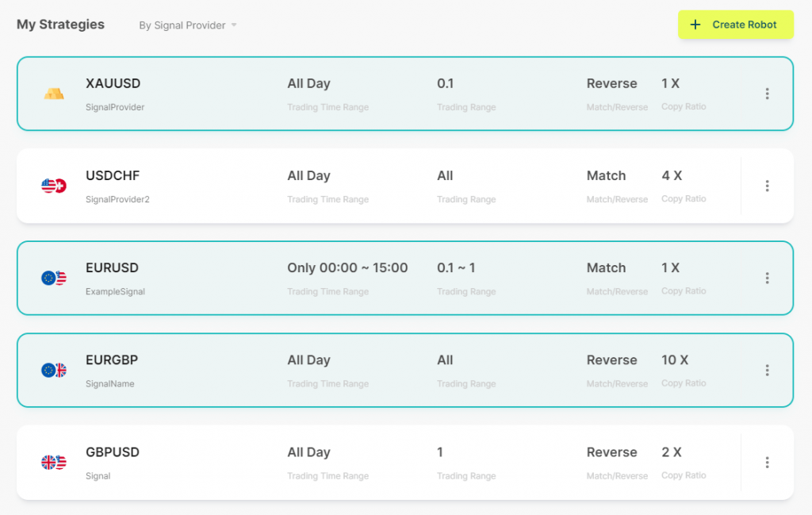
Task: Click the USDCHF flag pair icon
Action: click(x=54, y=186)
